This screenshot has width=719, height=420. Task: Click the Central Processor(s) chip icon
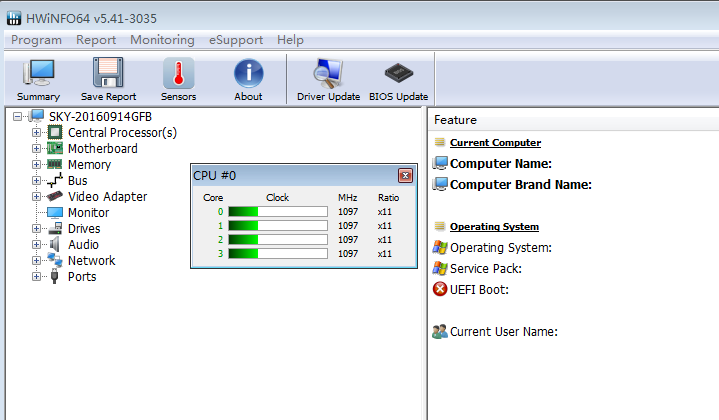(55, 133)
